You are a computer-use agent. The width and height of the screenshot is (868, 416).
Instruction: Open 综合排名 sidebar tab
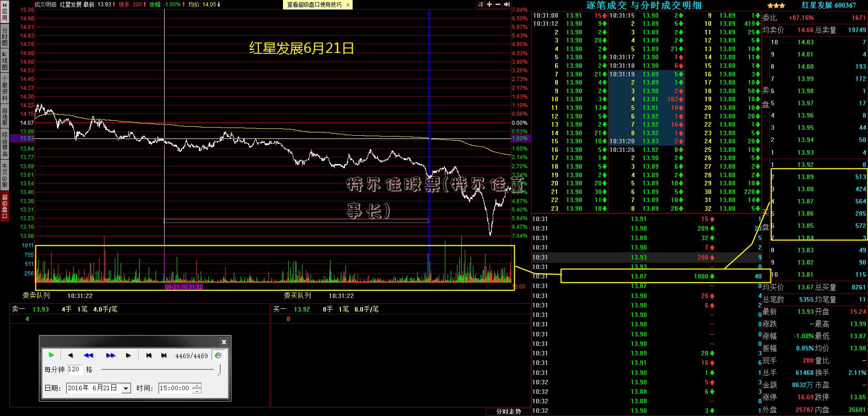[x=5, y=145]
